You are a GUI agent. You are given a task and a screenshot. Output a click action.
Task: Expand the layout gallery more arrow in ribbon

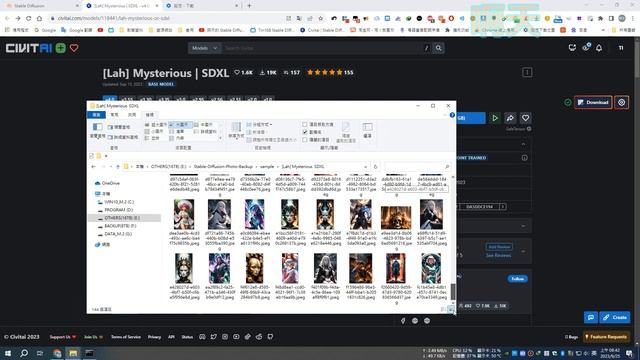pyautogui.click(x=221, y=138)
